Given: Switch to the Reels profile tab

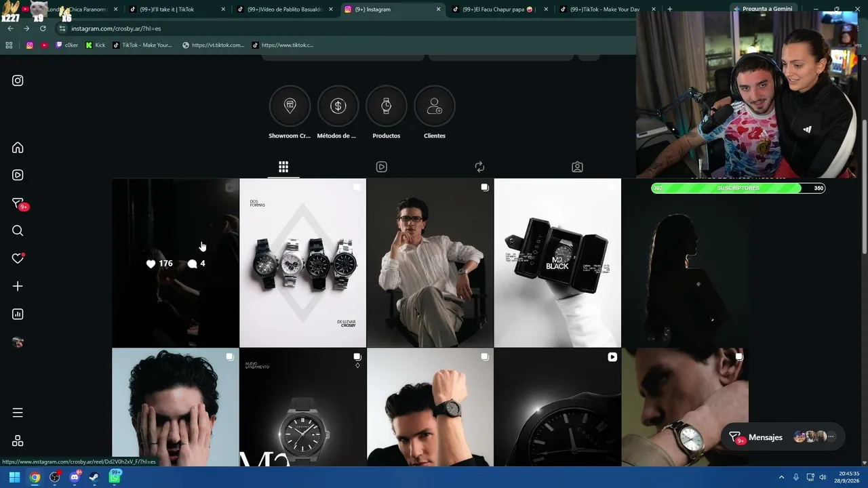Looking at the screenshot, I should point(382,167).
